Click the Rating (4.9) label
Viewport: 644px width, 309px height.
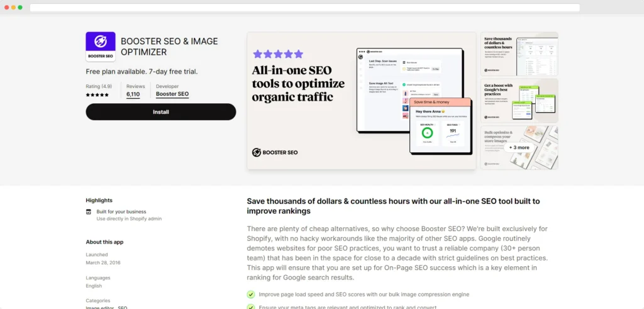[99, 86]
